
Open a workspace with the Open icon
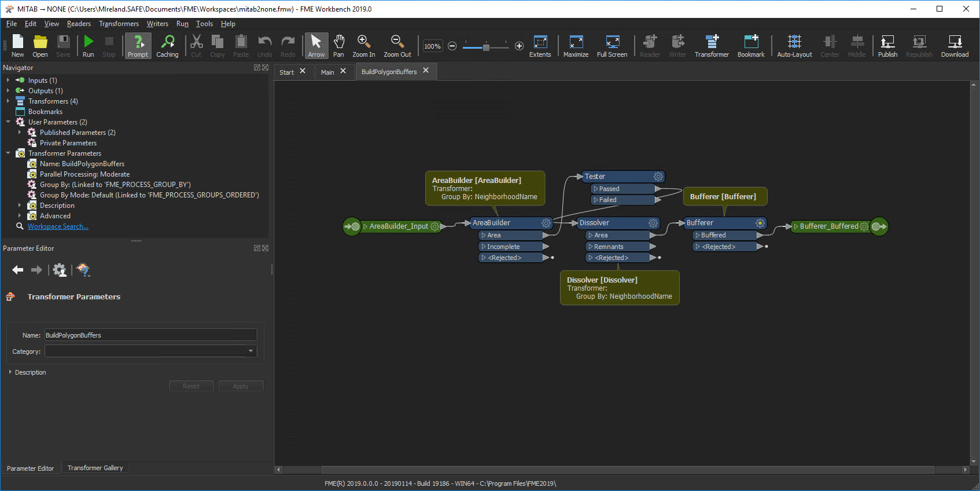pos(40,46)
